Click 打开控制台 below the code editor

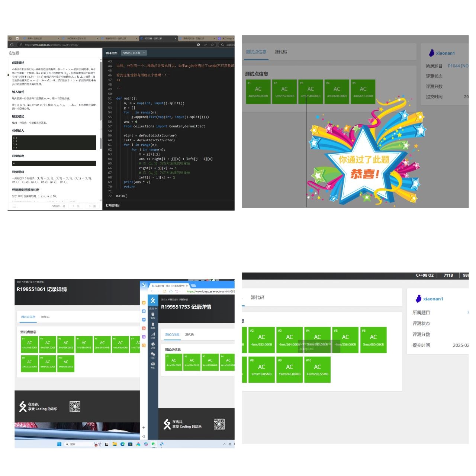click(113, 205)
